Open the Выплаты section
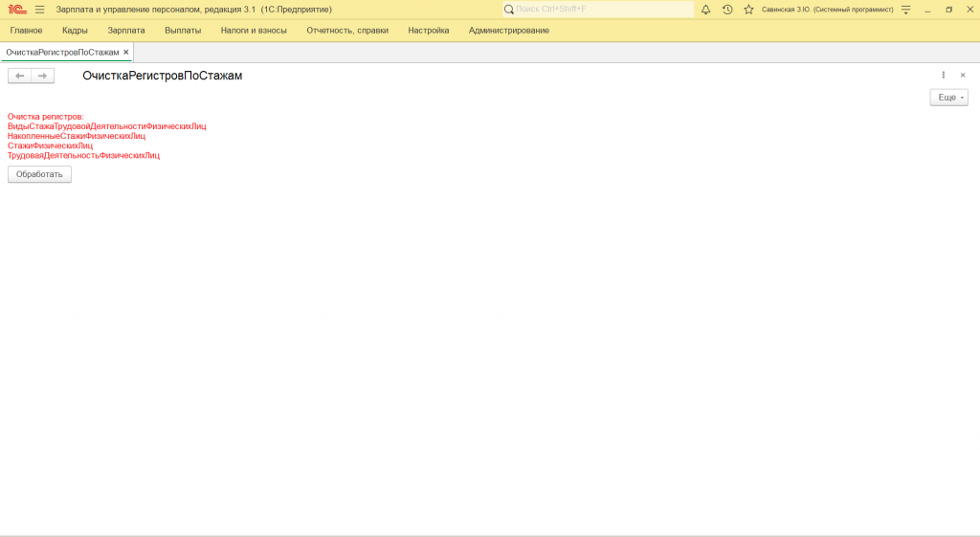The width and height of the screenshot is (980, 537). pos(183,31)
